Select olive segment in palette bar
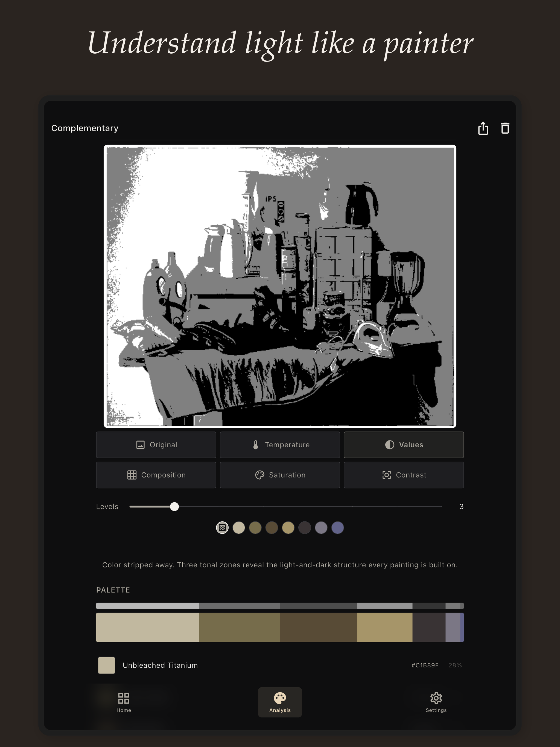Viewport: 560px width, 747px height. coord(240,628)
